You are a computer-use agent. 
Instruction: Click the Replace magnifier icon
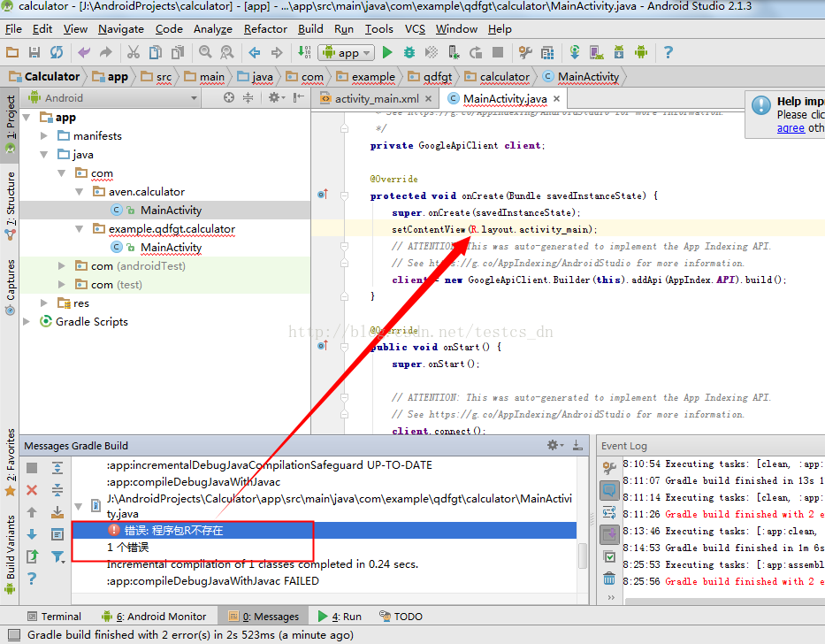point(226,52)
